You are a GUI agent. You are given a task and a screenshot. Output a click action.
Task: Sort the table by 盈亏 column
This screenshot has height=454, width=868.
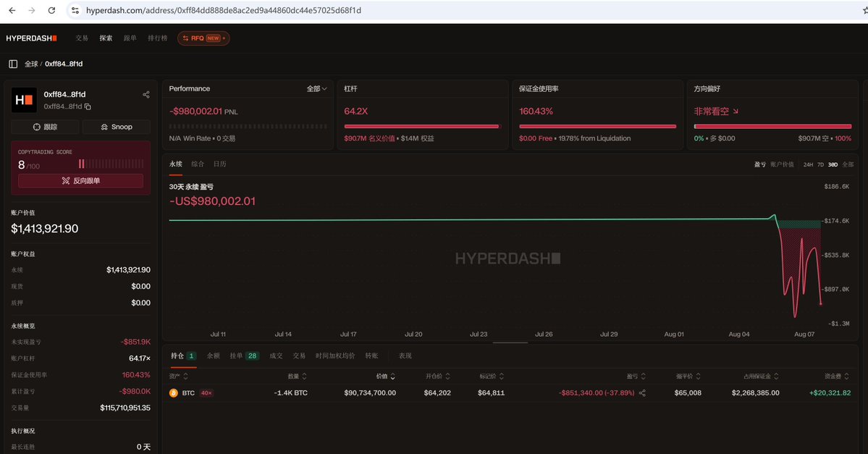tap(636, 377)
